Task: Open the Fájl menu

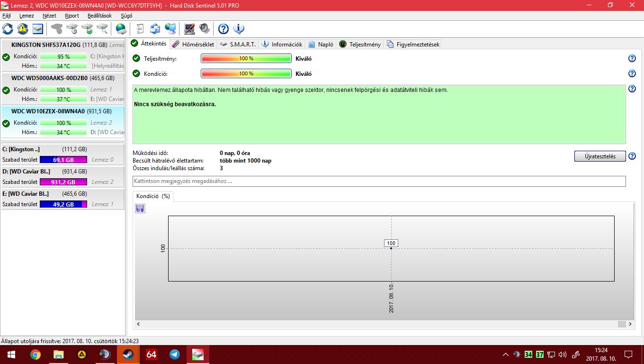Action: pos(7,16)
